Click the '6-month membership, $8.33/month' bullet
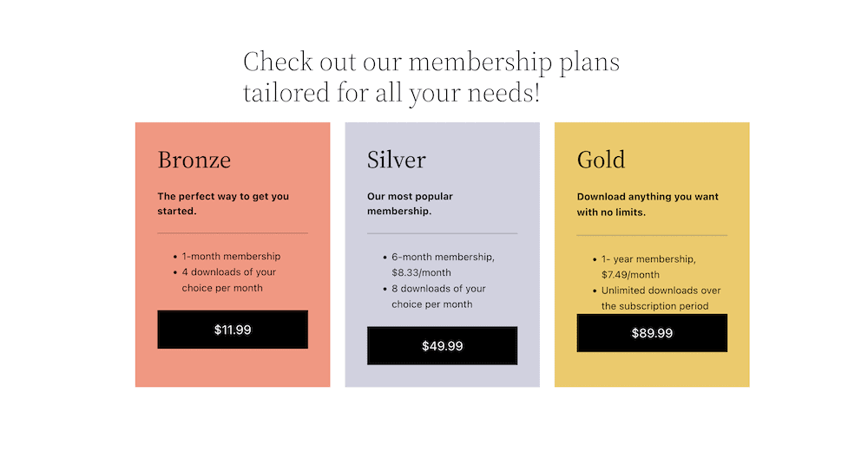This screenshot has height=464, width=868. tap(443, 265)
